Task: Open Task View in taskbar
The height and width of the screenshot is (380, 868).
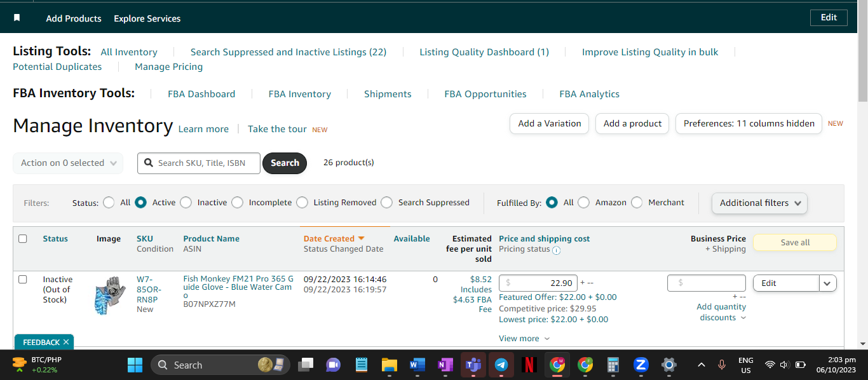Action: click(306, 365)
